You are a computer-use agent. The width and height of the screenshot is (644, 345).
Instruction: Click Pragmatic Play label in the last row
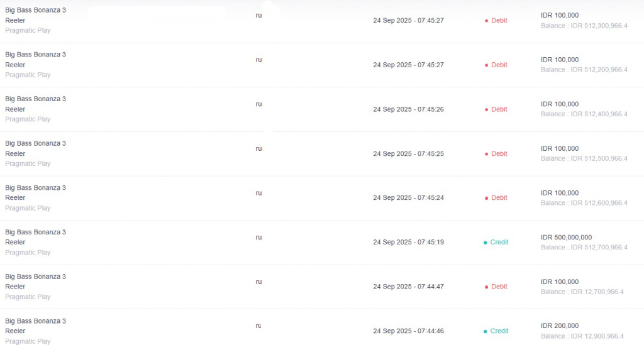(x=28, y=341)
